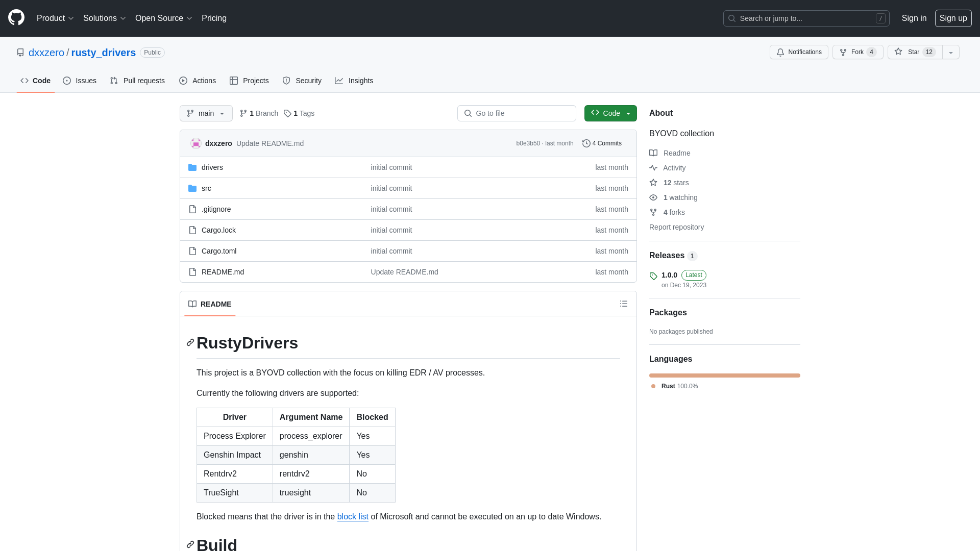Open the Update README.md commit message in header

coord(270,143)
